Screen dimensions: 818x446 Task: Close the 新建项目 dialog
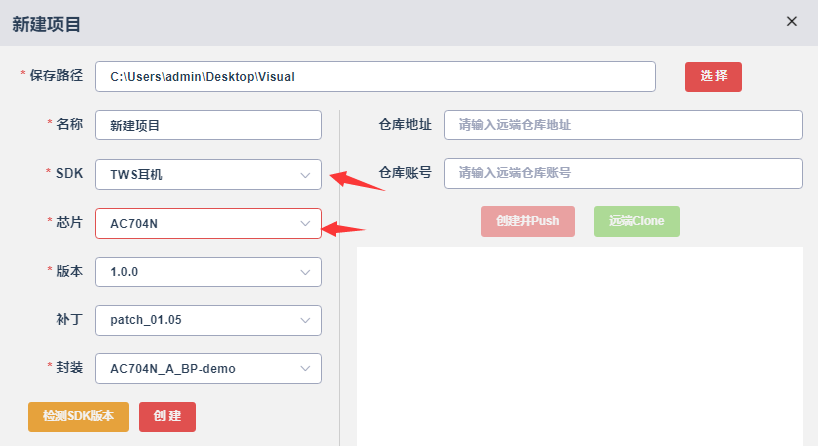coord(791,21)
